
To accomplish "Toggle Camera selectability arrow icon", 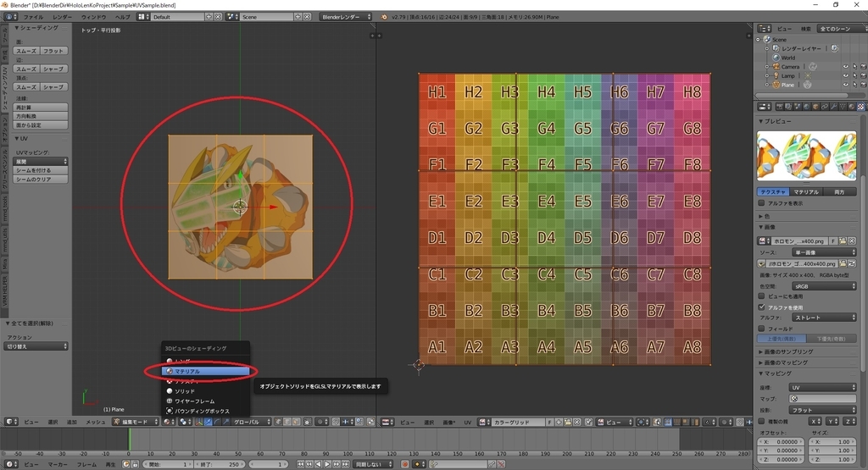I will (854, 67).
